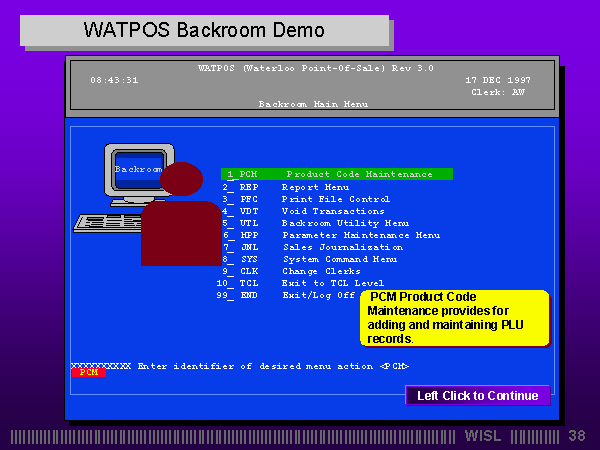Click the keyboard beside the computer
This screenshot has width=600, height=450.
121,225
